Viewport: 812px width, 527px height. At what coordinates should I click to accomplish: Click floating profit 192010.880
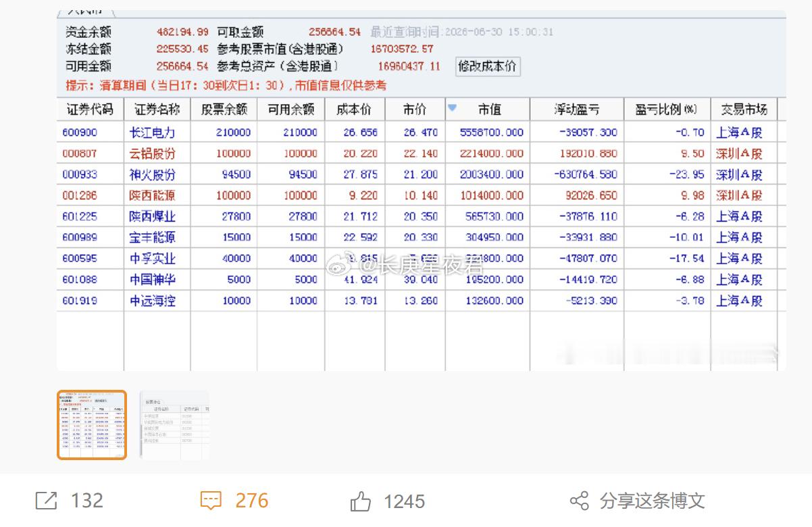pyautogui.click(x=589, y=153)
